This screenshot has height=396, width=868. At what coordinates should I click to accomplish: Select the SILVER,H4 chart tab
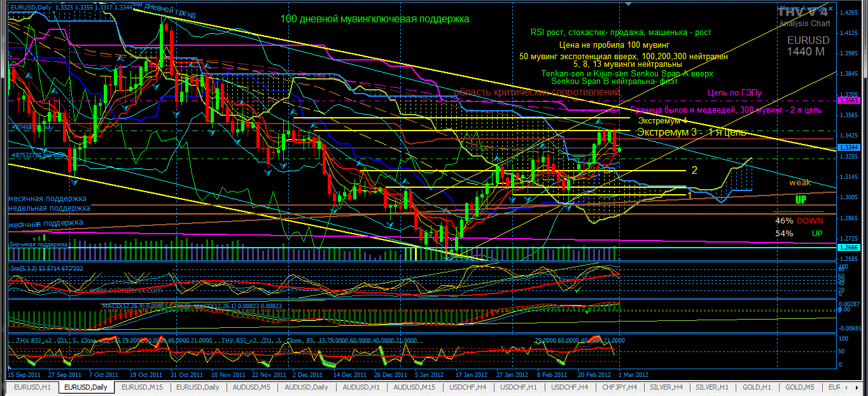tap(668, 387)
